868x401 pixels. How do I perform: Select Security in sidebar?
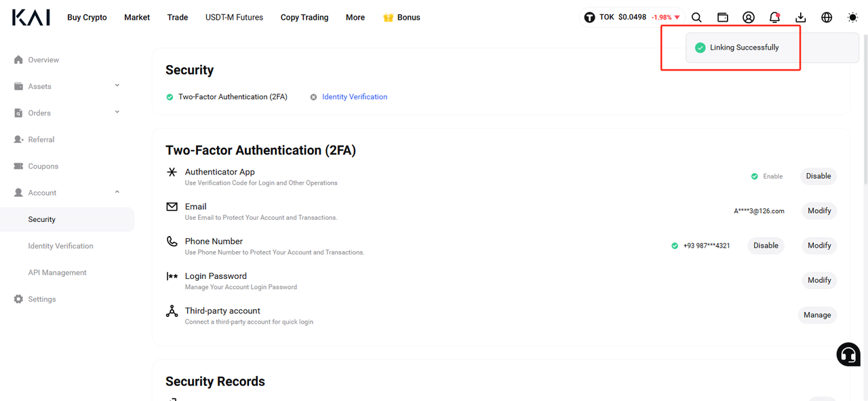[x=67, y=219]
